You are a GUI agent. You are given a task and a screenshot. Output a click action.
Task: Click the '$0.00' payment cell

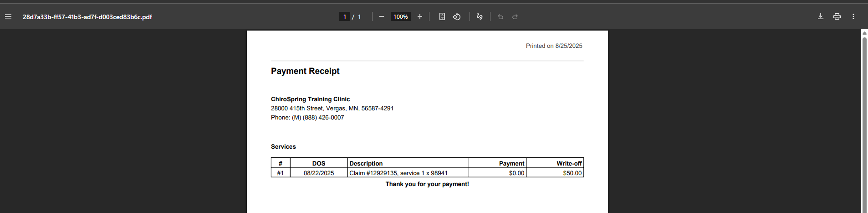tap(498, 173)
